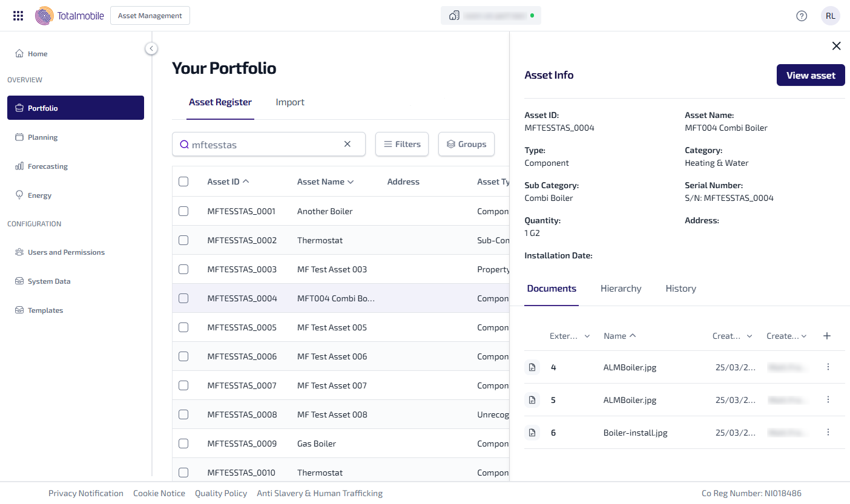Collapse the sidebar with the arrow button
Image resolution: width=850 pixels, height=504 pixels.
pos(151,48)
